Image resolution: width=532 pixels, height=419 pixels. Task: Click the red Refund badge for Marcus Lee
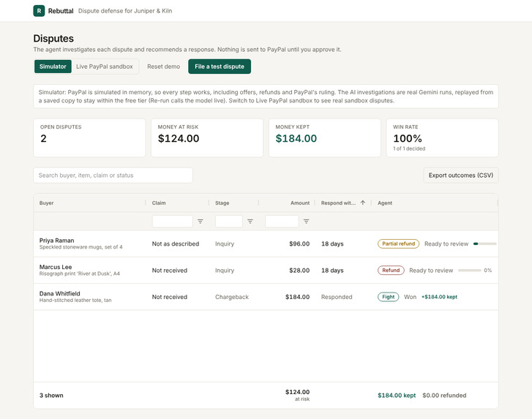point(391,270)
